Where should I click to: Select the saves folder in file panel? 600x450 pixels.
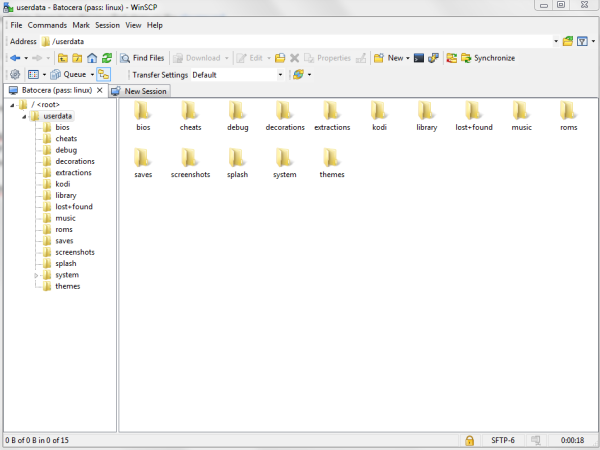(143, 163)
